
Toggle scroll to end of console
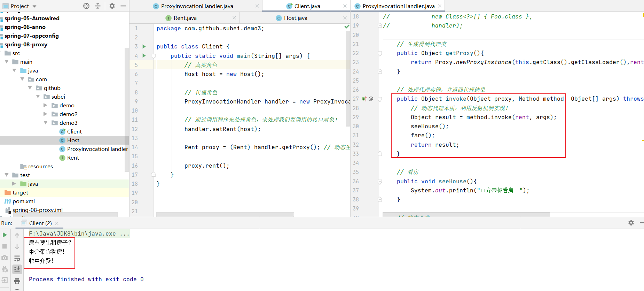[x=17, y=269]
